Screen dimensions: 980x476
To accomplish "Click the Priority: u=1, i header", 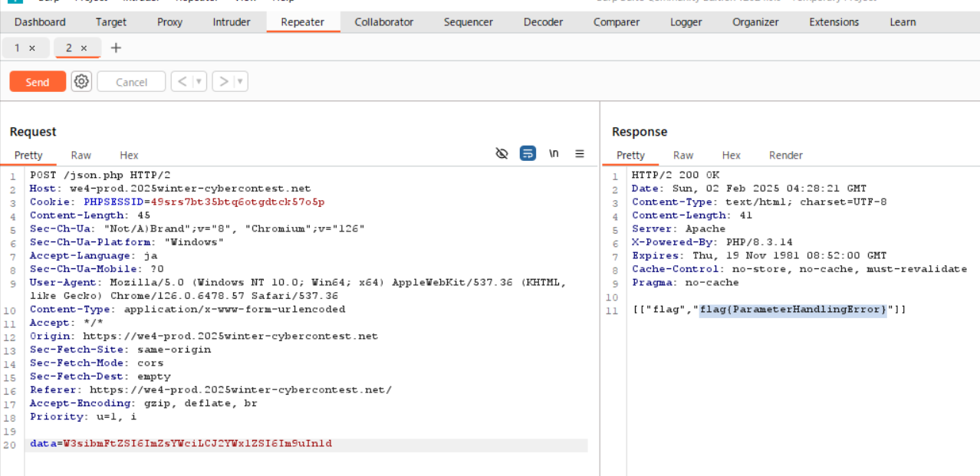I will 83,416.
